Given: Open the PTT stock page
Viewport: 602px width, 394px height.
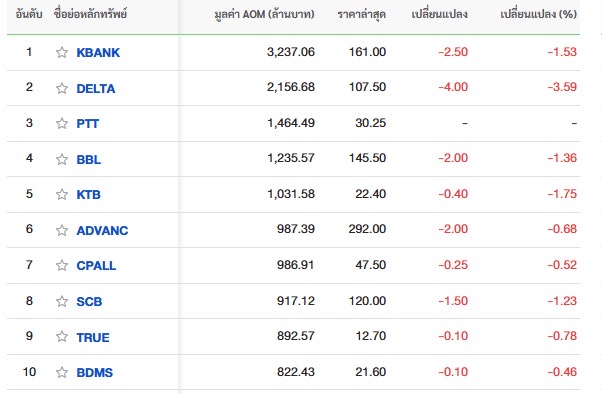Looking at the screenshot, I should pos(88,124).
